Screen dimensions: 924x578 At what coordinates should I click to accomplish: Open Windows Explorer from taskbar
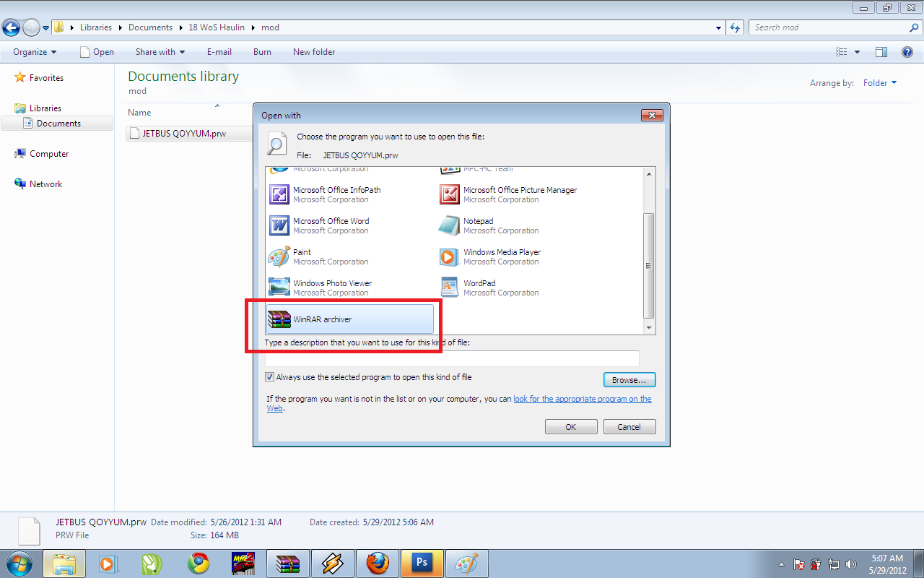(64, 564)
